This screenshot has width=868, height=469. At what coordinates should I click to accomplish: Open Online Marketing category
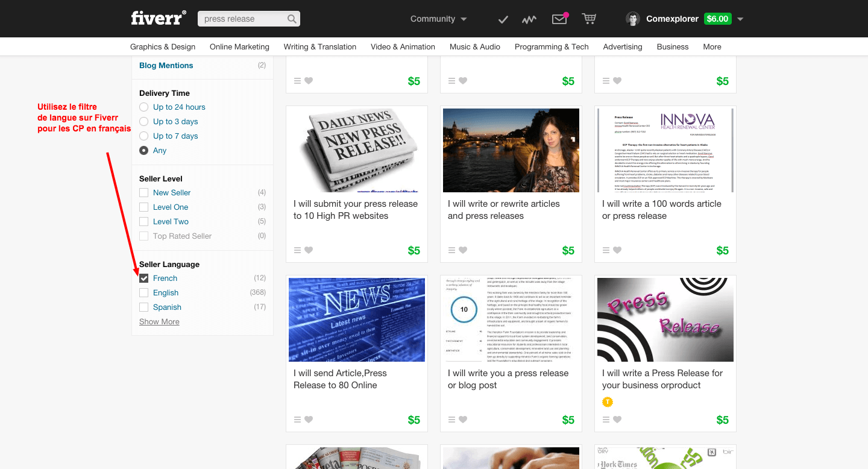coord(239,46)
